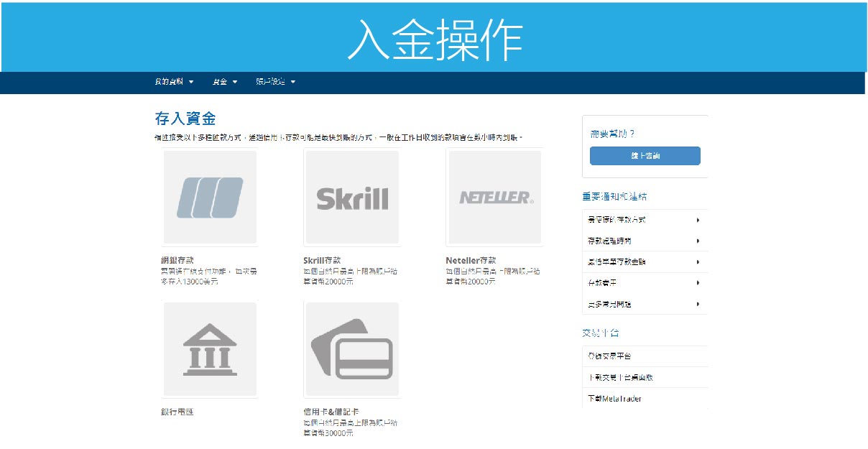Click the Skrill存款 title text

pyautogui.click(x=322, y=260)
